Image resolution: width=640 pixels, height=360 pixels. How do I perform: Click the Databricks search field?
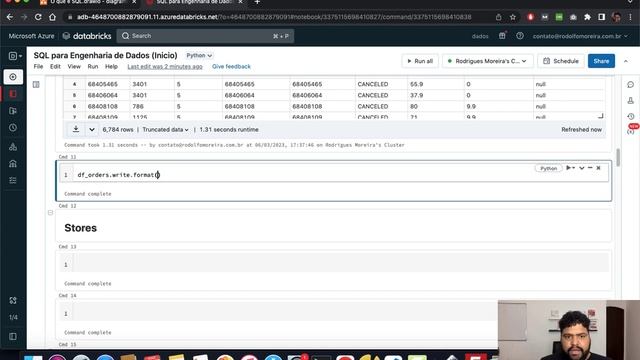tap(205, 36)
